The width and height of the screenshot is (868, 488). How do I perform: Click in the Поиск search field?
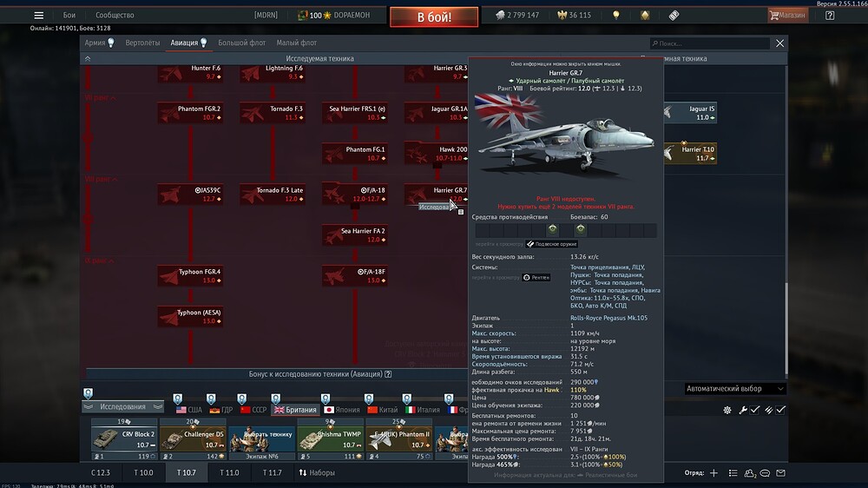tap(710, 43)
